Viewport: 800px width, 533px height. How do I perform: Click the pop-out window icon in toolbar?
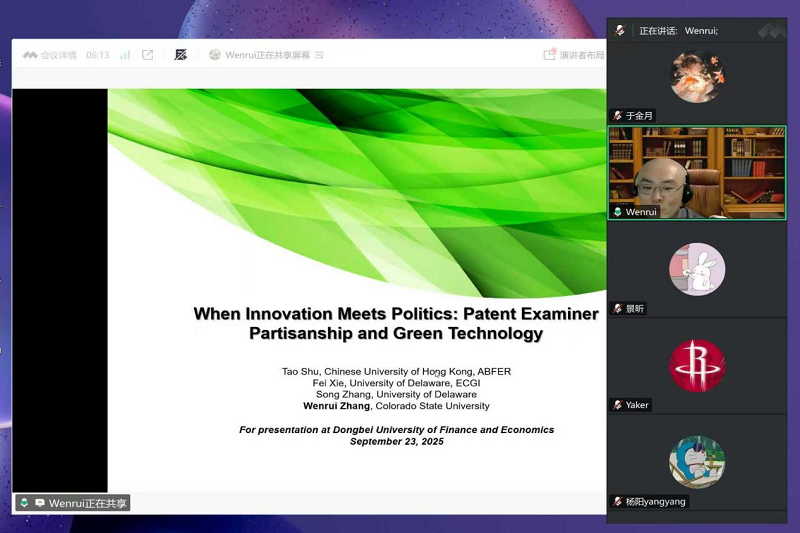tap(148, 55)
